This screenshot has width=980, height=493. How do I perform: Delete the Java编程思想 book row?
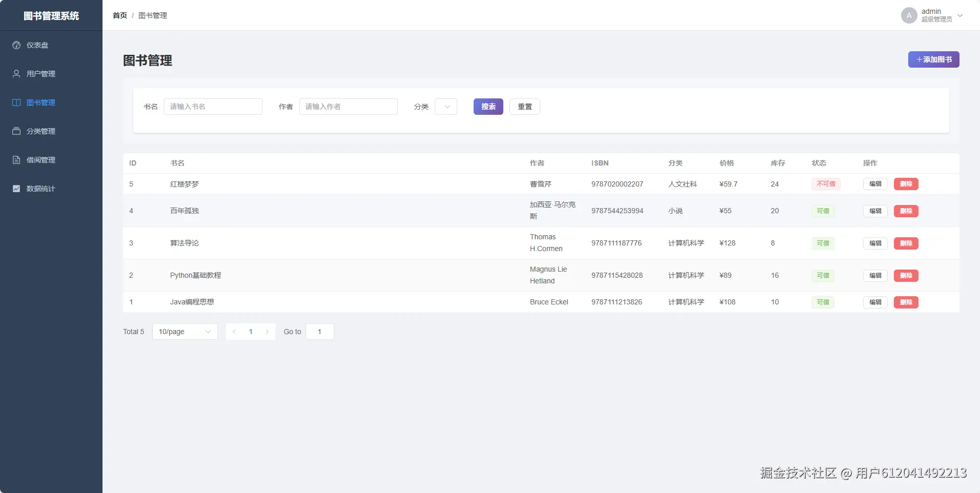(906, 302)
